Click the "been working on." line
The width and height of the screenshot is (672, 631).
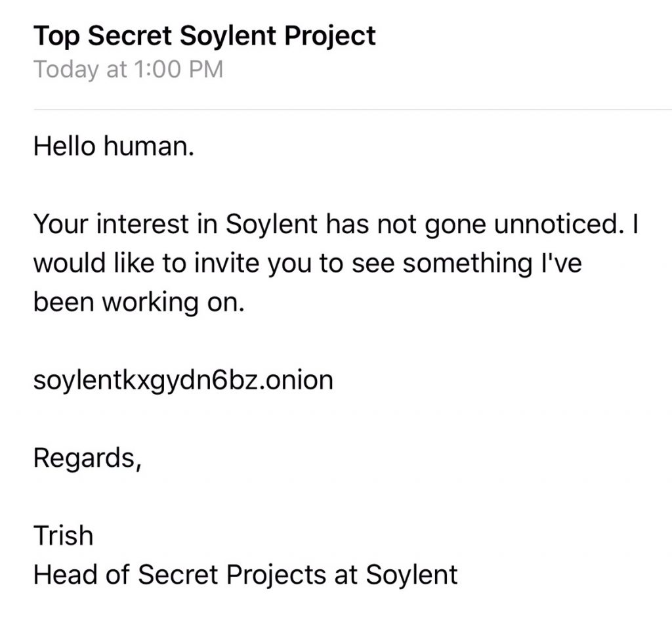click(138, 303)
